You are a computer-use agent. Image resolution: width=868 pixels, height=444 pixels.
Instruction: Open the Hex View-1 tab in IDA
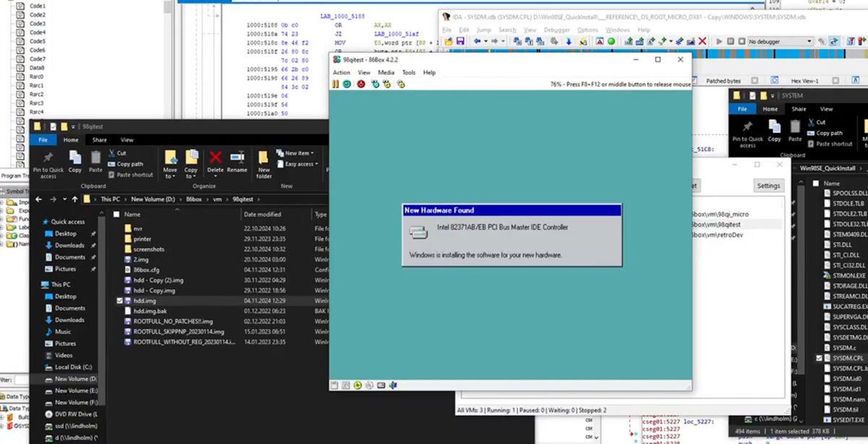[x=804, y=81]
